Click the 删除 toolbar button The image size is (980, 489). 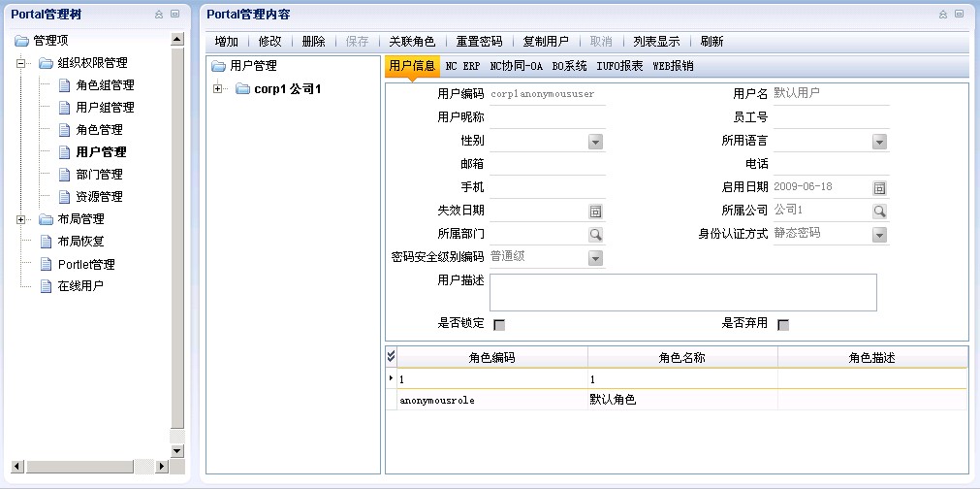click(x=314, y=42)
